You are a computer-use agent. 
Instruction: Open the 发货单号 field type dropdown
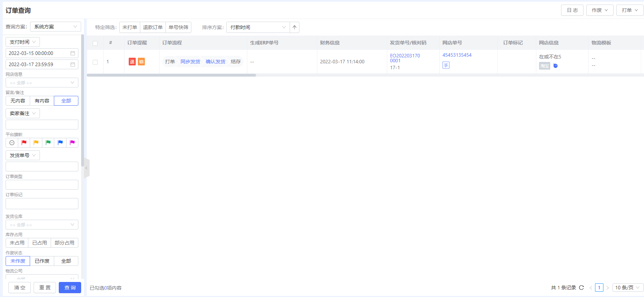tap(23, 155)
